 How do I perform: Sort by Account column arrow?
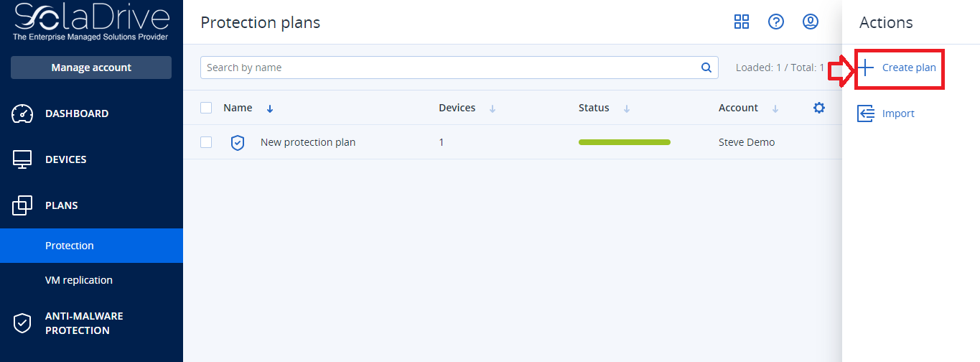(x=775, y=108)
